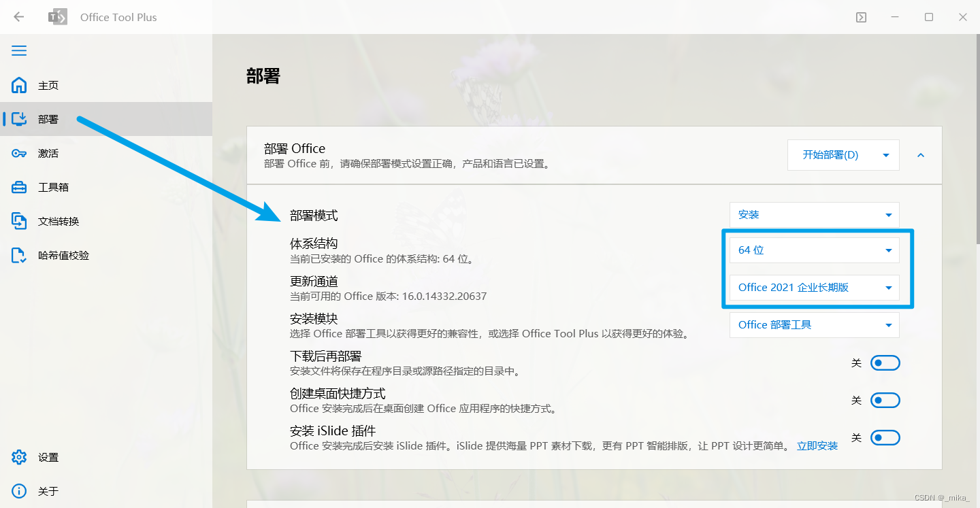Close the Office Tool Plus window

tap(963, 17)
